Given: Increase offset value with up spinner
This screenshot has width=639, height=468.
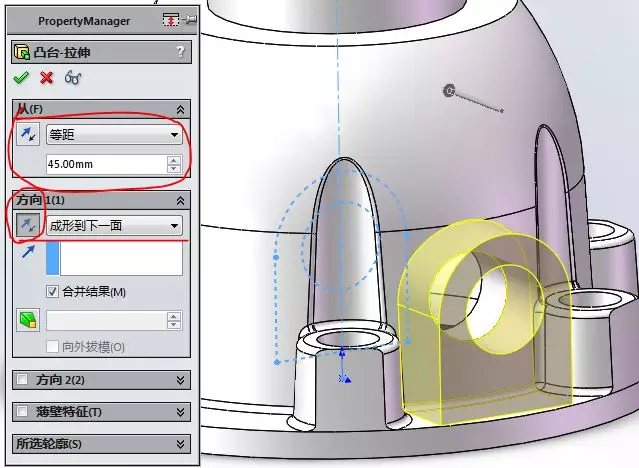Looking at the screenshot, I should point(174,160).
